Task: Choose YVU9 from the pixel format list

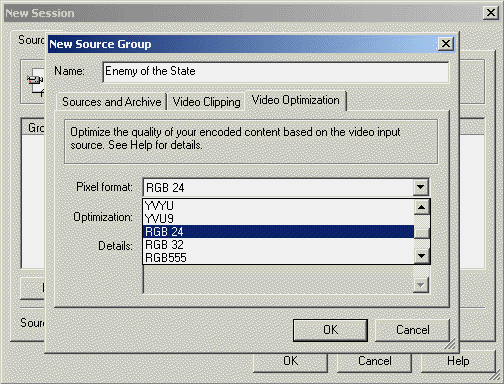Action: pyautogui.click(x=279, y=219)
